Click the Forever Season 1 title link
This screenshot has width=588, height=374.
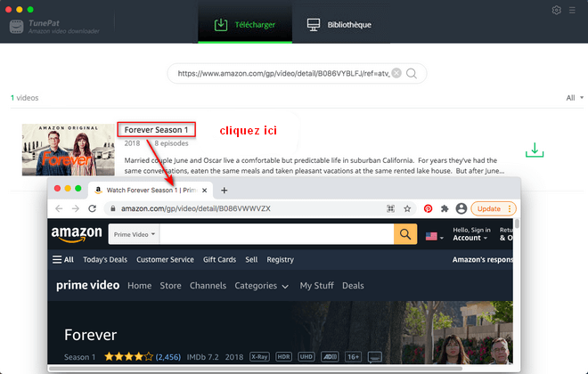click(156, 130)
